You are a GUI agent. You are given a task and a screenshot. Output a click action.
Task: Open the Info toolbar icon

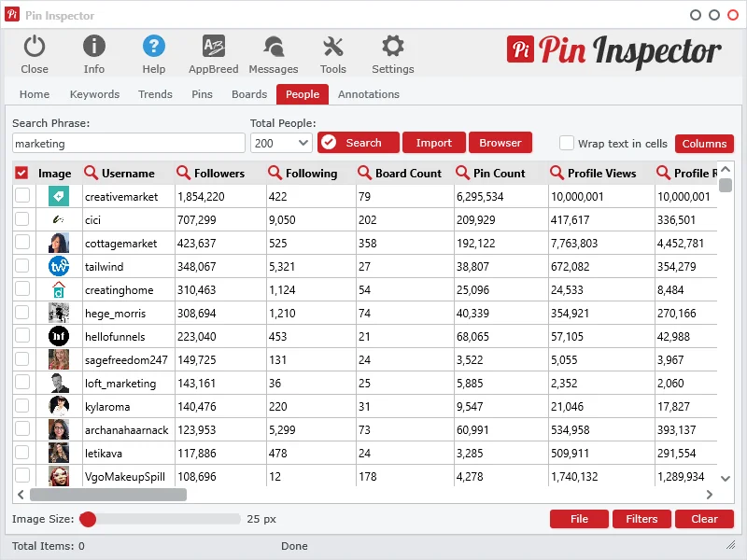[x=94, y=47]
